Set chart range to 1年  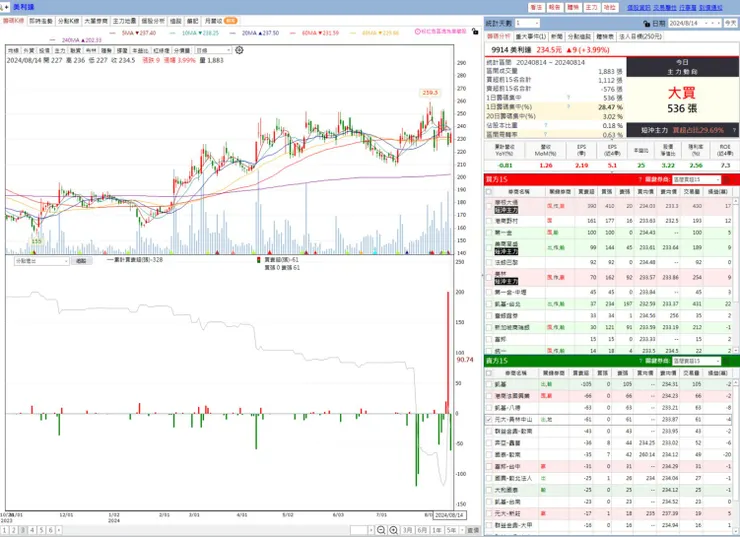[437, 530]
